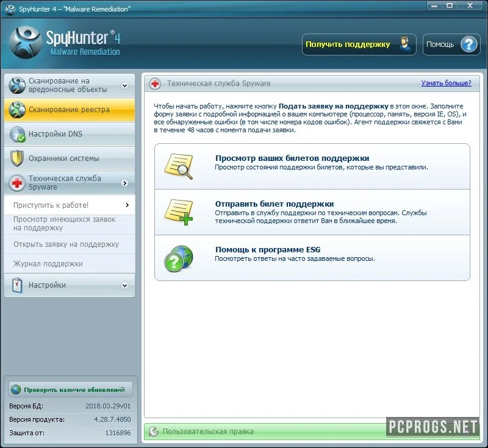Open Охранники системы section
488x448 pixels.
(x=70, y=158)
